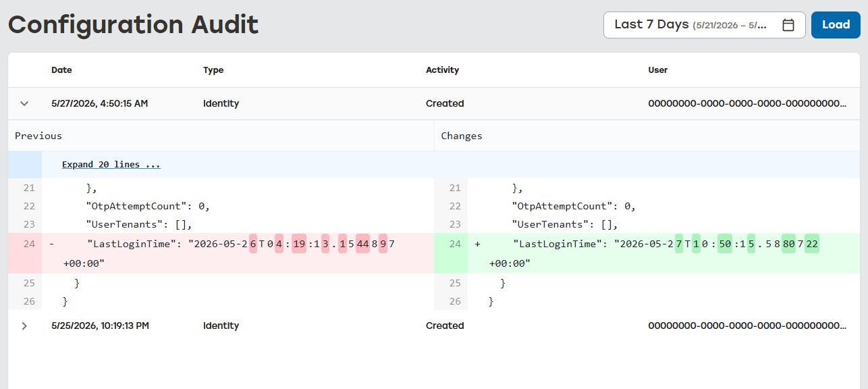Click the Date column header

pyautogui.click(x=61, y=70)
